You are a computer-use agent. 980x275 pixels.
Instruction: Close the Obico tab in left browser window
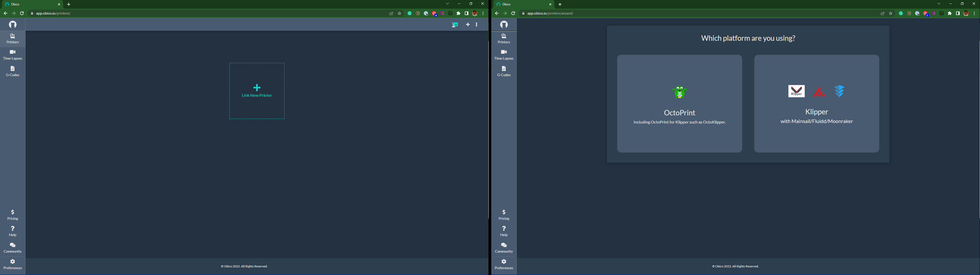coord(59,5)
